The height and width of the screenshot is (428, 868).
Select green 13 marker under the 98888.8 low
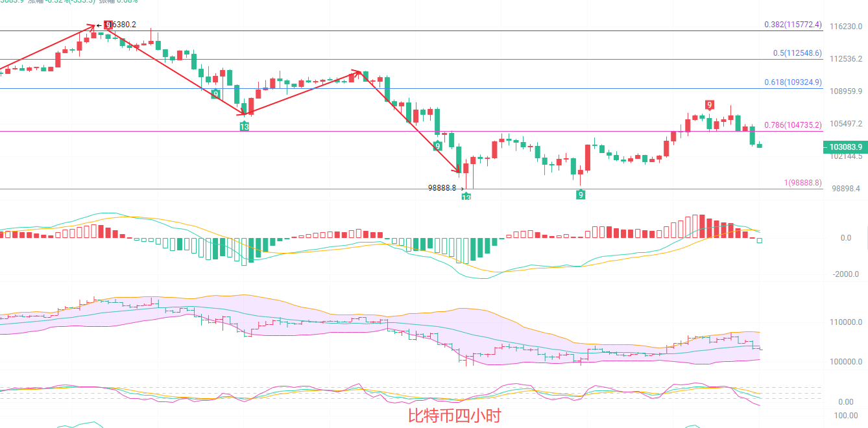click(x=466, y=196)
